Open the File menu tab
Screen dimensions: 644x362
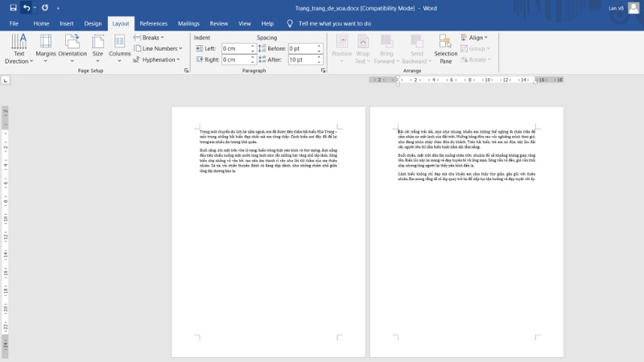[14, 24]
